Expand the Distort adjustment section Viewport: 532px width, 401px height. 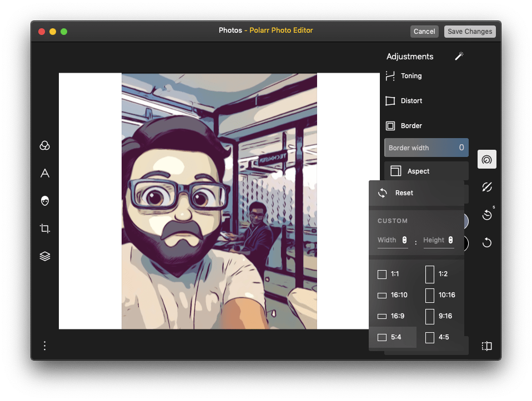pos(411,101)
